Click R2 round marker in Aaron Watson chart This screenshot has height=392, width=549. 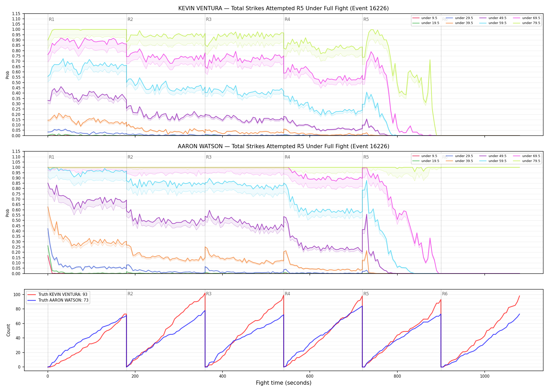130,157
